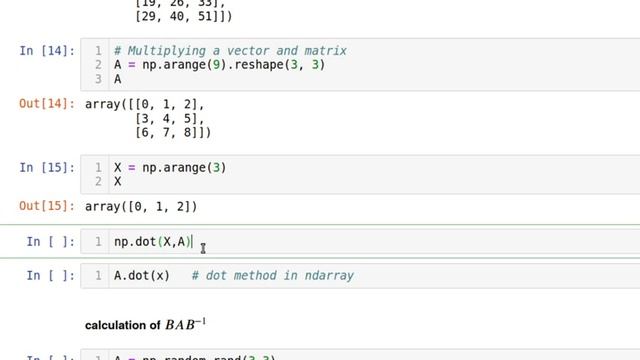Click the line 'X = np.arange(3)'
Viewport: 640px width, 360px height.
point(170,168)
